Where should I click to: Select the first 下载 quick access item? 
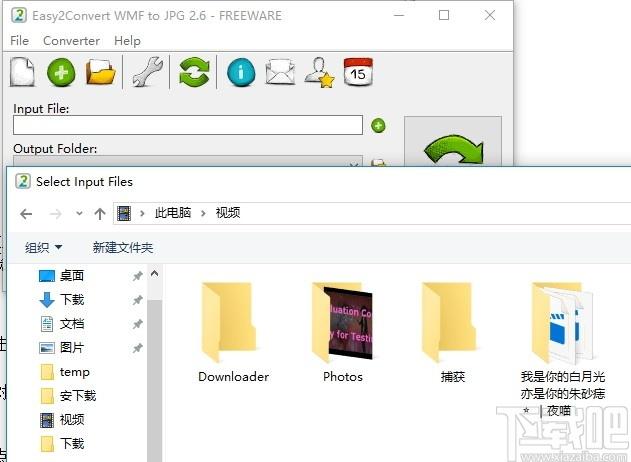tap(72, 299)
